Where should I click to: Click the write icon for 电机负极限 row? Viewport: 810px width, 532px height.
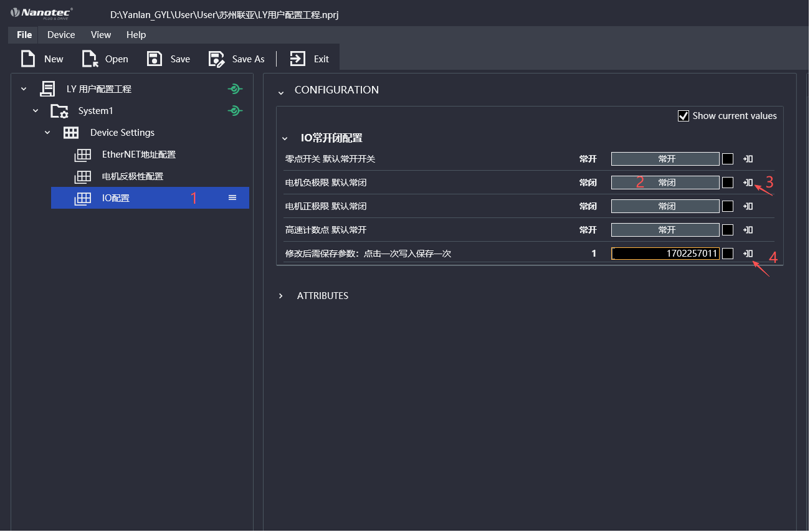[748, 183]
